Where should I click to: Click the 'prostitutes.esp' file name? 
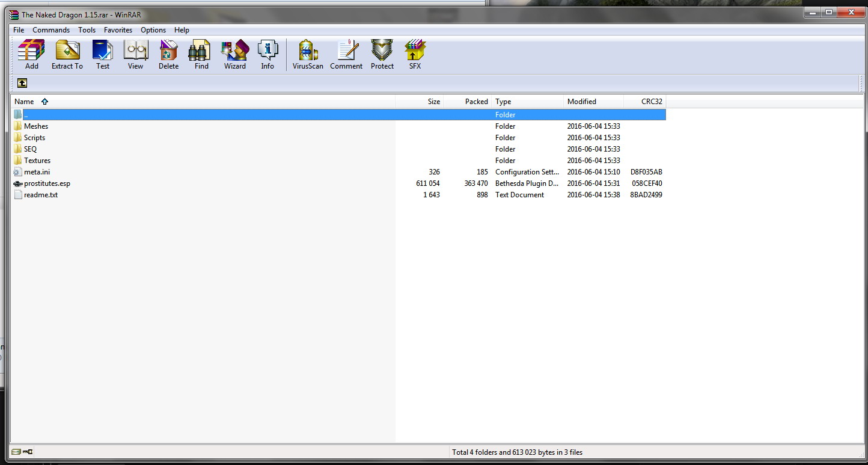click(47, 183)
